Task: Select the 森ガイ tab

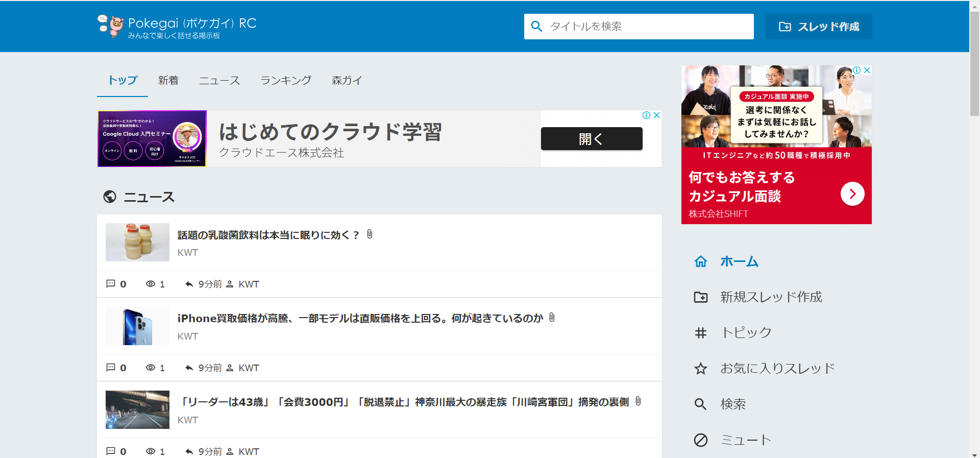Action: point(347,81)
